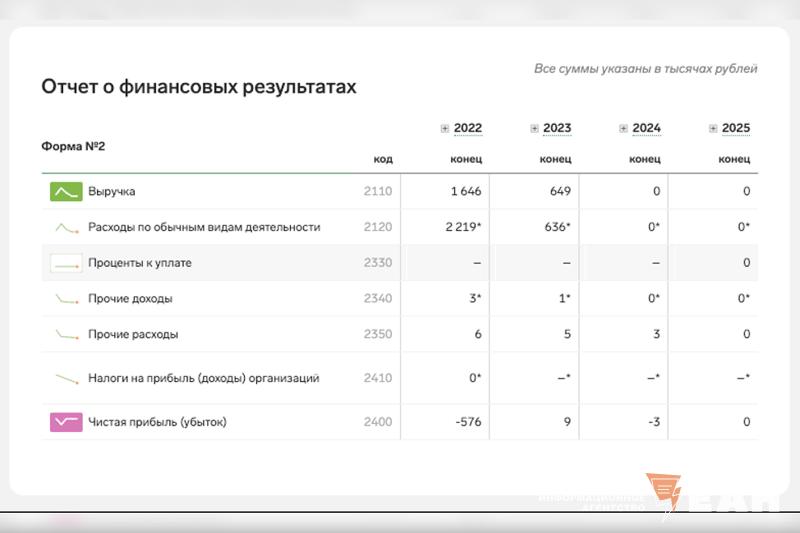Click the 2022 net profit value -576
This screenshot has width=800, height=533.
(467, 422)
